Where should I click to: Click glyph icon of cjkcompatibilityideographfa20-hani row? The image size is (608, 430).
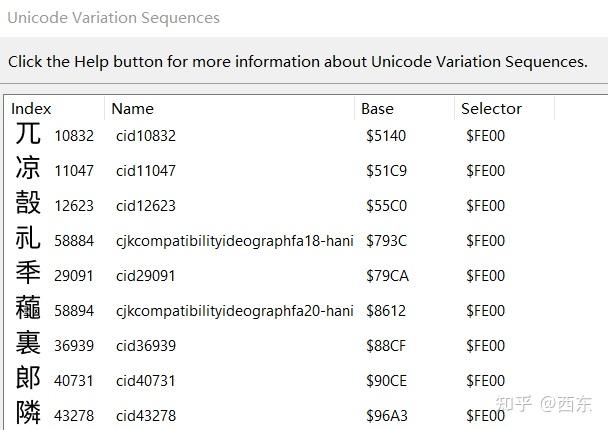[x=28, y=309]
